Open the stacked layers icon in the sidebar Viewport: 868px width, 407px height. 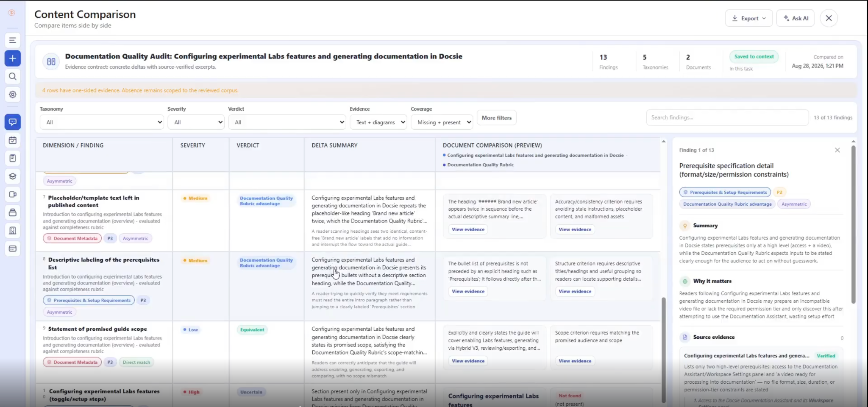pos(13,176)
